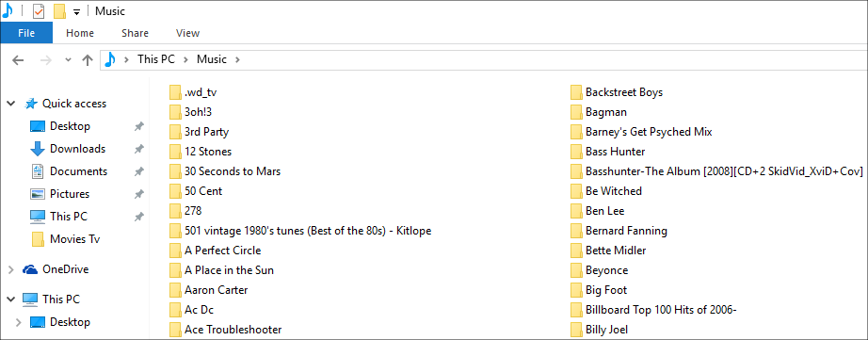Image resolution: width=868 pixels, height=340 pixels.
Task: Select 'Ace Troubleshooter' folder name
Action: [233, 330]
